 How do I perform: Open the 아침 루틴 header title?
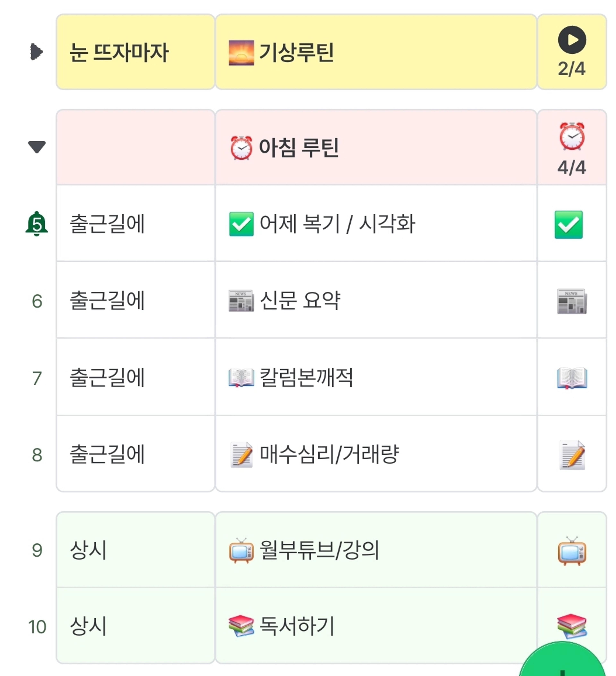[x=298, y=147]
